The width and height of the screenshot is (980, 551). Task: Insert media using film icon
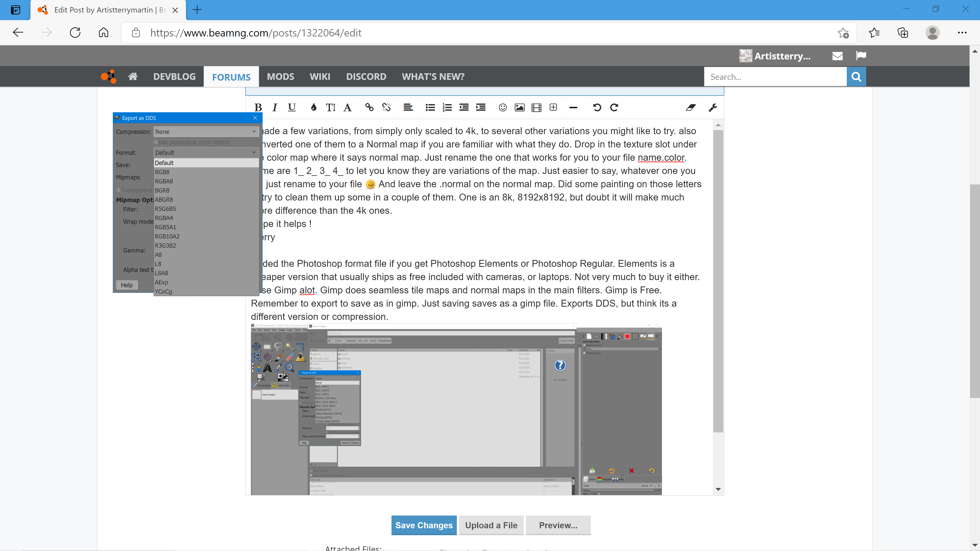pos(536,108)
